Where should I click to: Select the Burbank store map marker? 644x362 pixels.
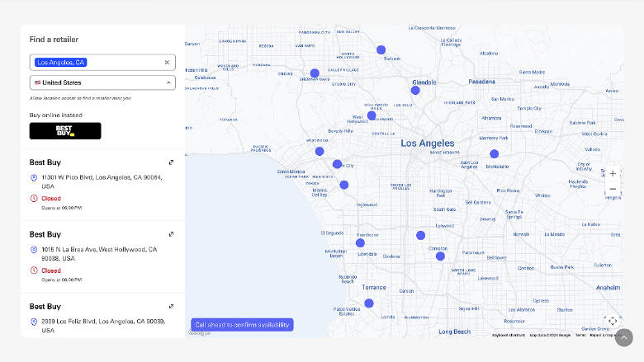[381, 50]
